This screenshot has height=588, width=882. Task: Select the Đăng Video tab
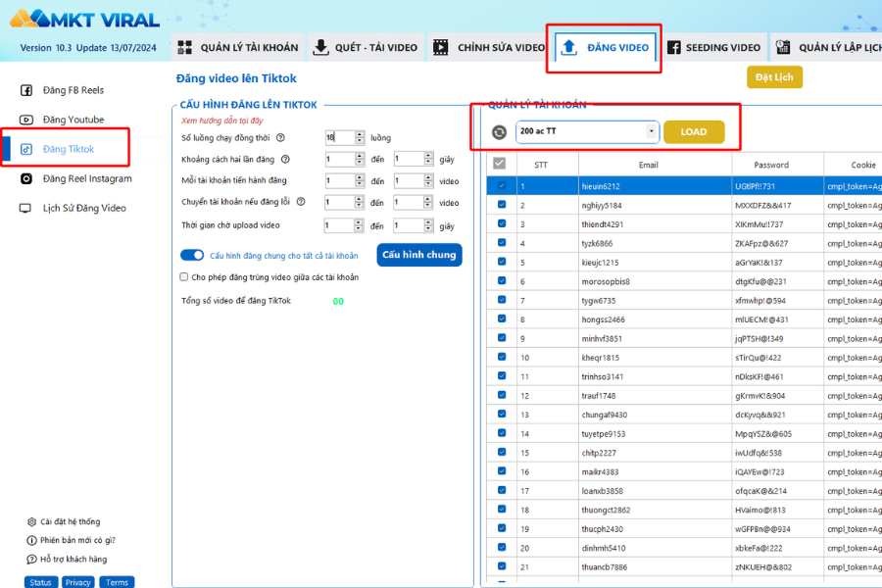[606, 47]
